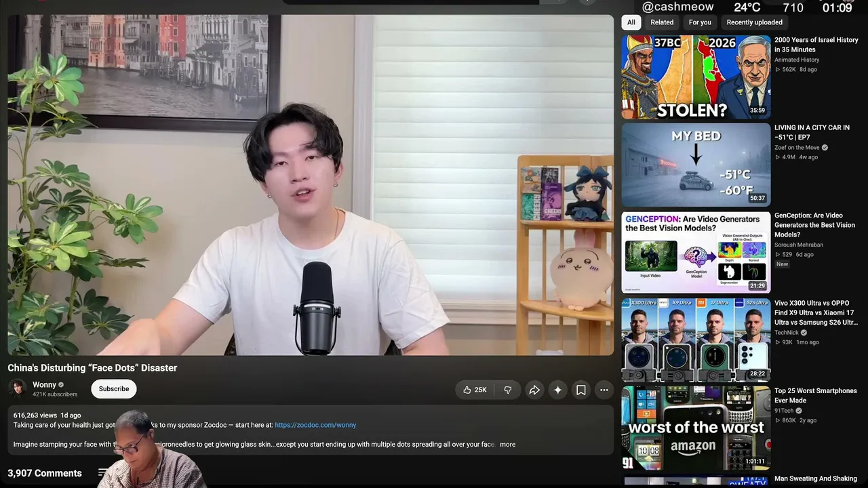Viewport: 868px width, 488px height.
Task: Click the 28:22 duration badge
Action: coord(757,374)
